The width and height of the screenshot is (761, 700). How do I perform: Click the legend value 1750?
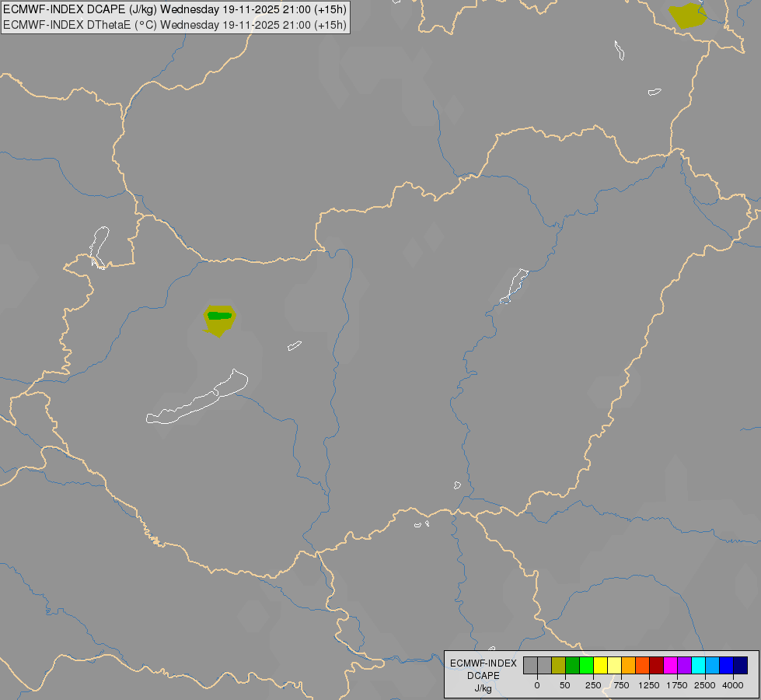[x=677, y=685]
